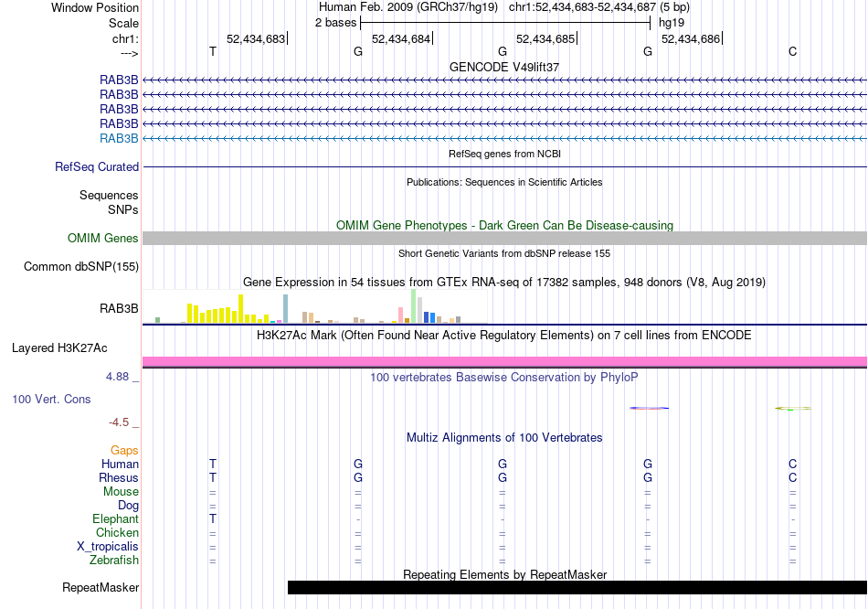Click the OMIM Genes track label

(103, 239)
